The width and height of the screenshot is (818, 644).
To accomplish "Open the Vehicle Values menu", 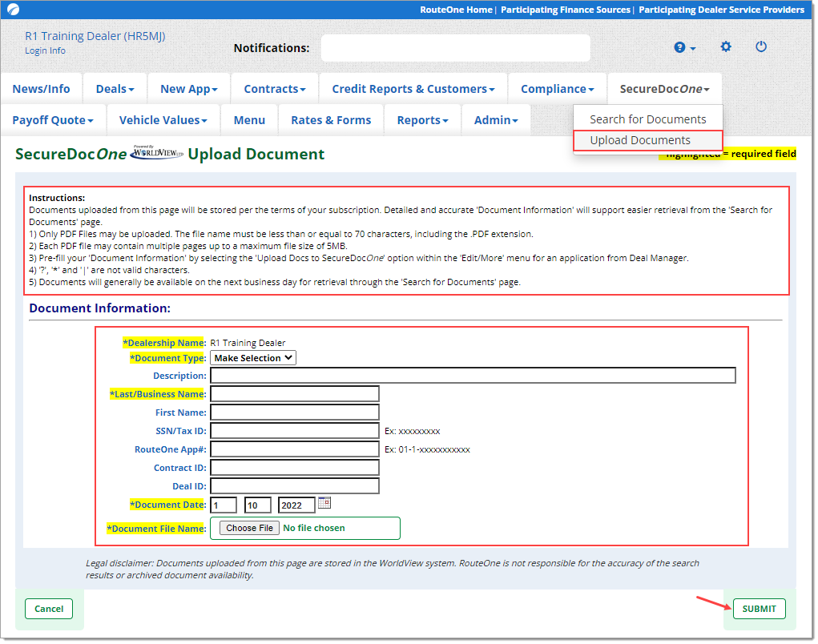I will point(163,120).
